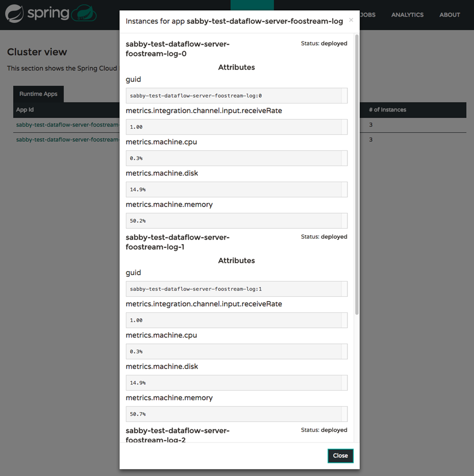Viewport: 474px width, 476px height.
Task: Click guid field showing foostream-log:0
Action: pyautogui.click(x=236, y=96)
